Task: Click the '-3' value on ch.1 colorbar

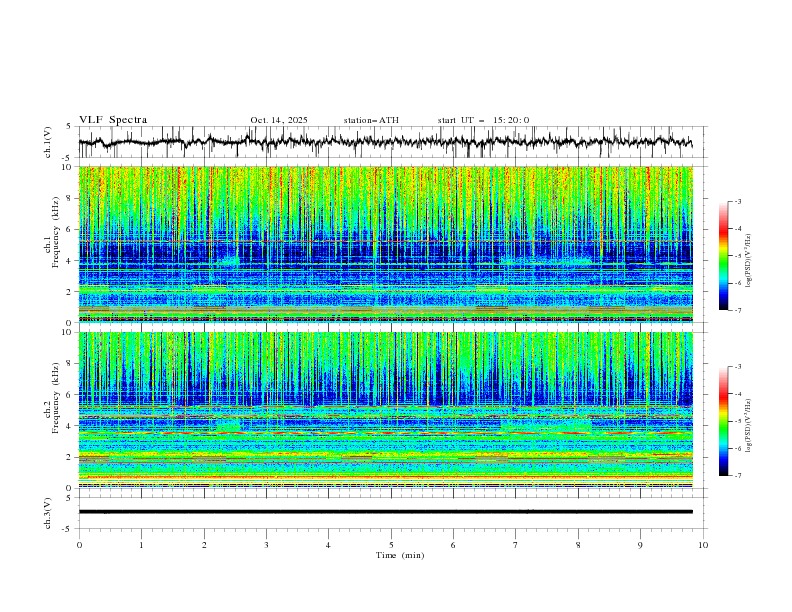Action: [737, 201]
